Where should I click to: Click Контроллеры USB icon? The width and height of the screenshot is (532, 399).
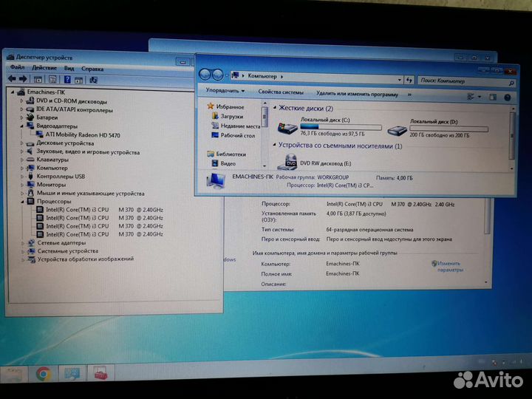click(30, 177)
